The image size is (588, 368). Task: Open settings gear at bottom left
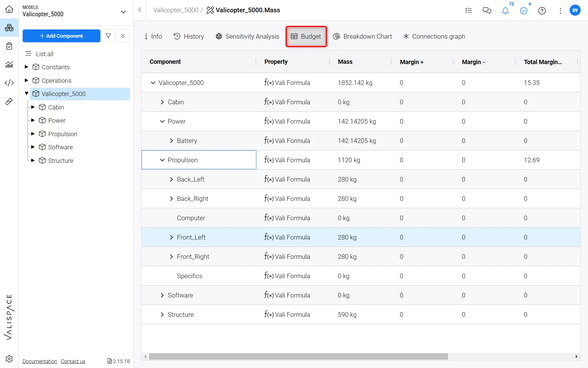9,358
